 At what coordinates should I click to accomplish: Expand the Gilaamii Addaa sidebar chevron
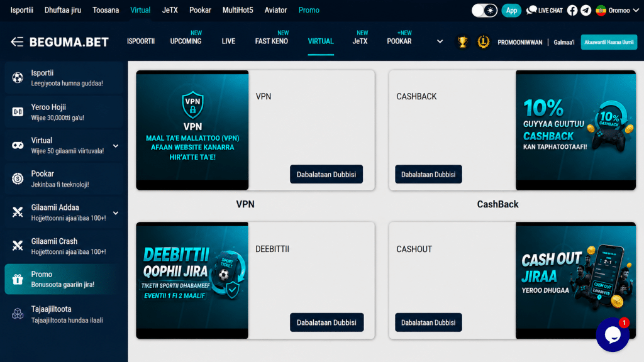[x=116, y=213]
